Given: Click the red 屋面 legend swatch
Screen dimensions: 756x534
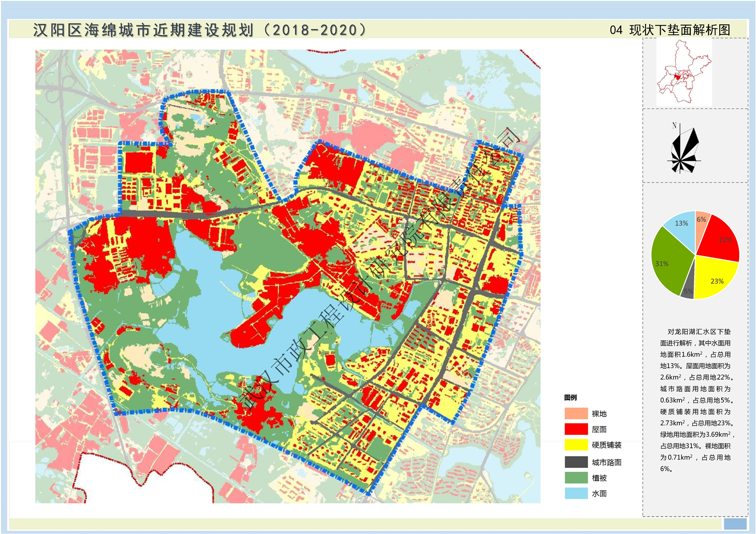Looking at the screenshot, I should click(576, 429).
